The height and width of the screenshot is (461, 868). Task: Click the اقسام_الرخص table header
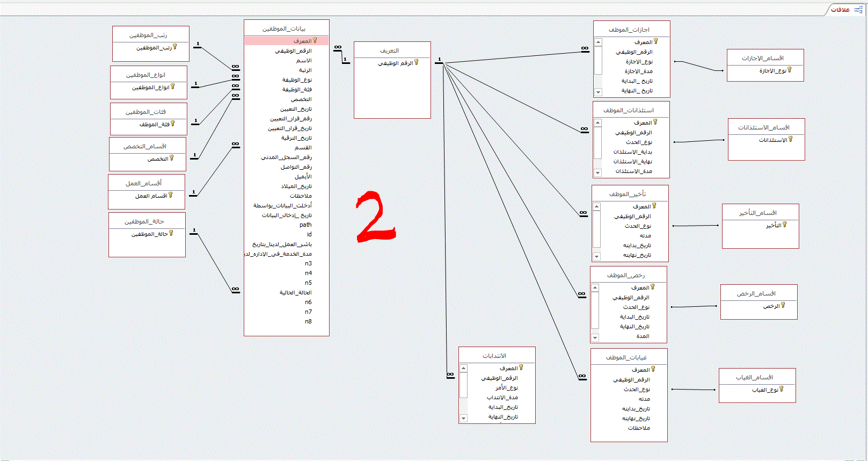click(758, 293)
